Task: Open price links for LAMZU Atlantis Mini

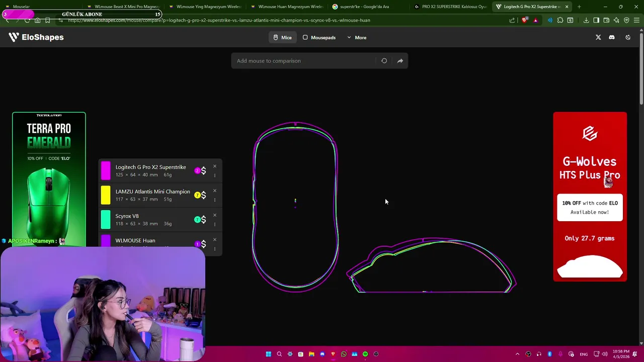Action: pyautogui.click(x=200, y=195)
